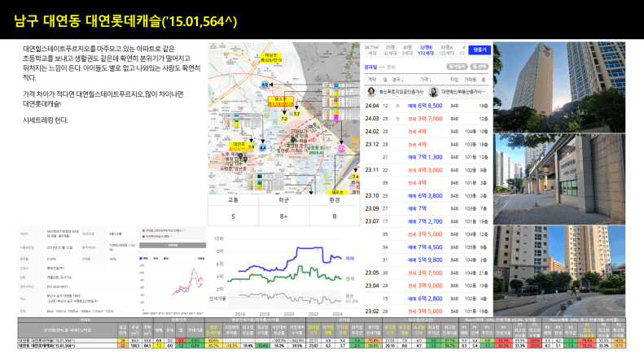Click the 환경 rating header cell
This screenshot has width=644, height=362.
[335, 200]
